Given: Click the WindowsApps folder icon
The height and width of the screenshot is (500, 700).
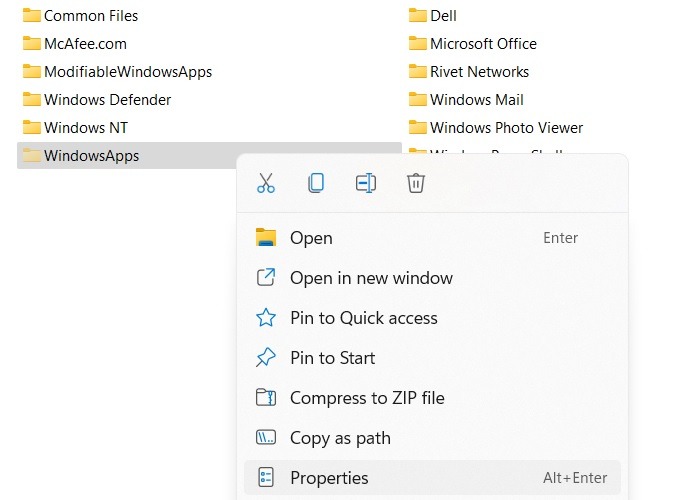Looking at the screenshot, I should point(32,155).
